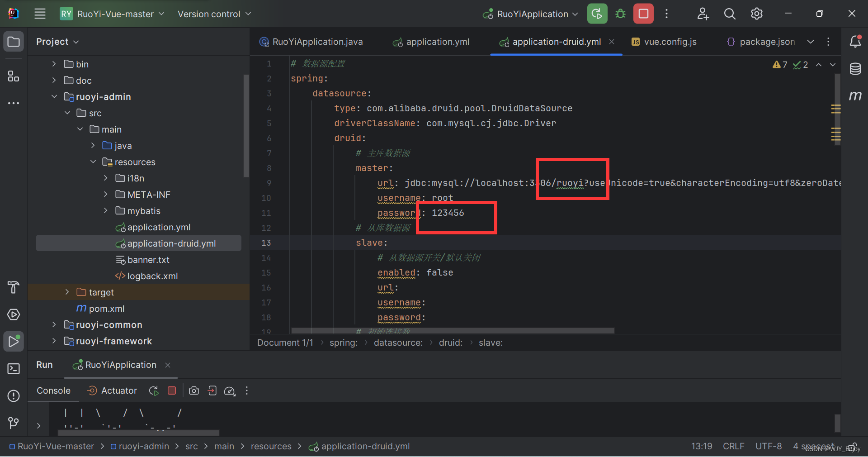Open the Project tool window folder icon
Viewport: 868px width, 457px height.
point(14,42)
